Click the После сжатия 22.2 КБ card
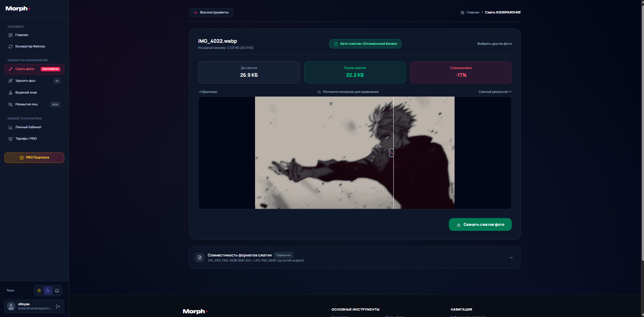 tap(355, 72)
